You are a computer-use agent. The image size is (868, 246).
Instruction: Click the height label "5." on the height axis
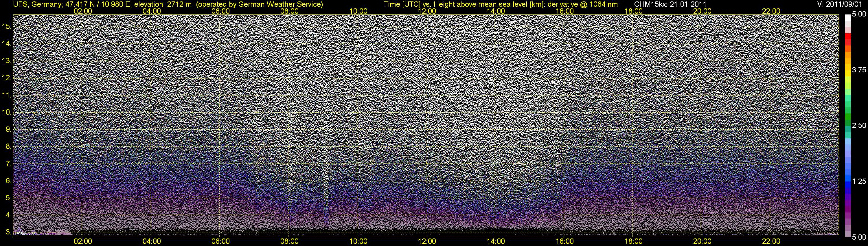tap(9, 198)
